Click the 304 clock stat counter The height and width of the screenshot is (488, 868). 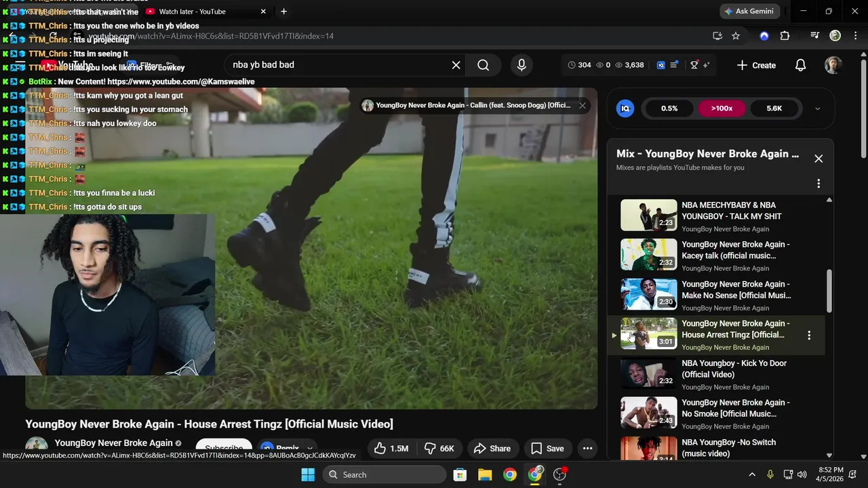coord(579,65)
